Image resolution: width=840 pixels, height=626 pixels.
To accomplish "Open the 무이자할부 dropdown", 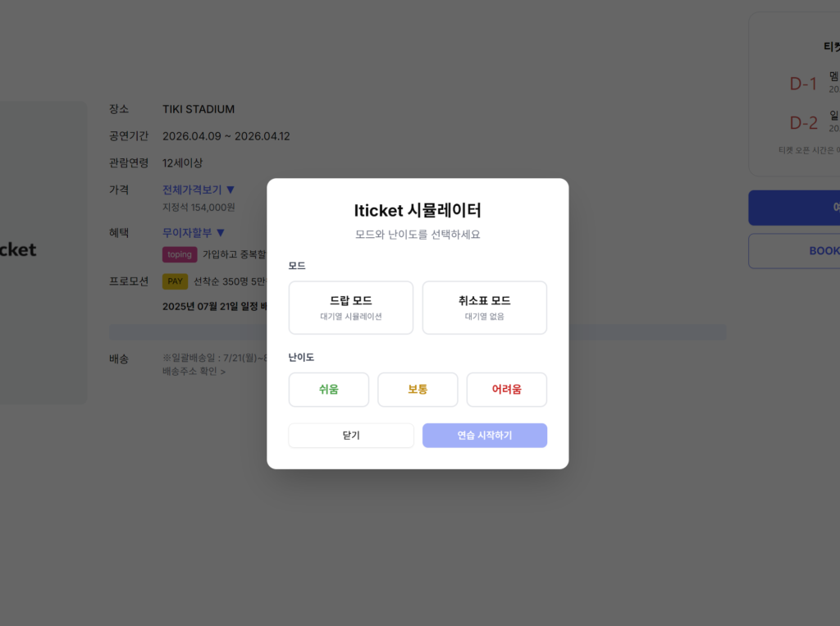I will [x=194, y=233].
